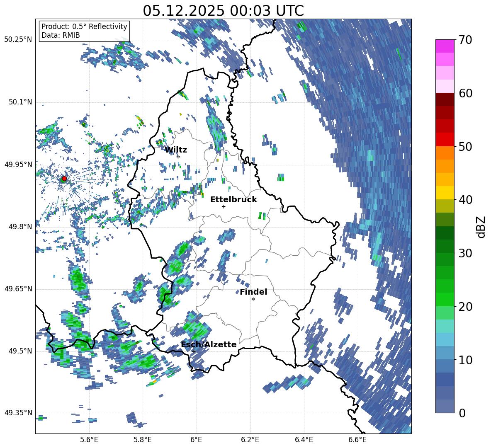Click the Wiltz city label

[x=176, y=150]
